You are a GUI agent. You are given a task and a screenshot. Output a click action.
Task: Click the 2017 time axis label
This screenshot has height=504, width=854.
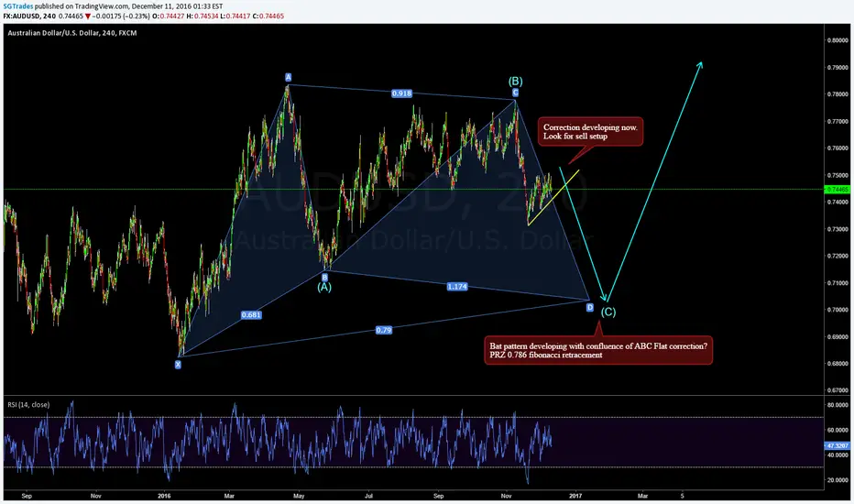point(575,497)
